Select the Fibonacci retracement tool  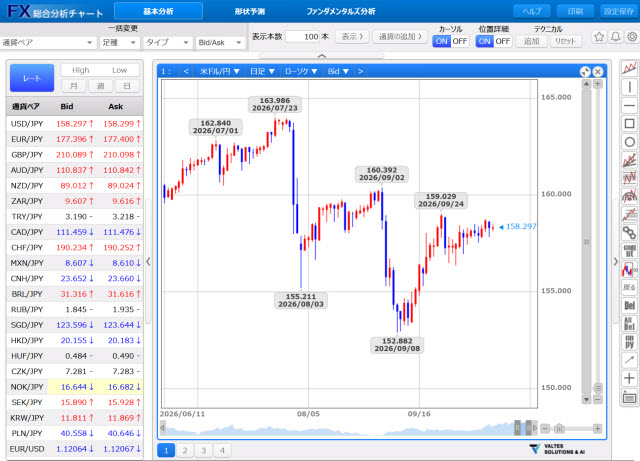(x=629, y=178)
